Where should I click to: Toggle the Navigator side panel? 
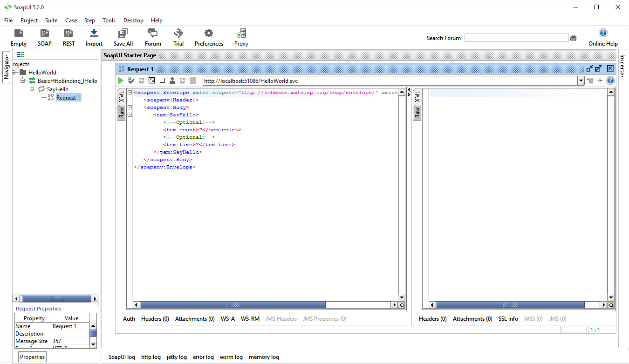point(7,67)
